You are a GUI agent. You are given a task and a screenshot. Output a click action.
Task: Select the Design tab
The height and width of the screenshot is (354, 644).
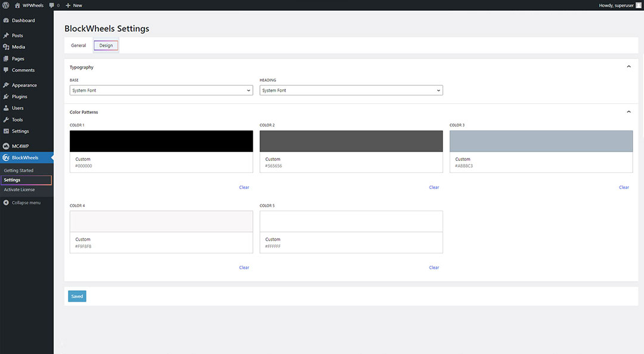pos(106,46)
